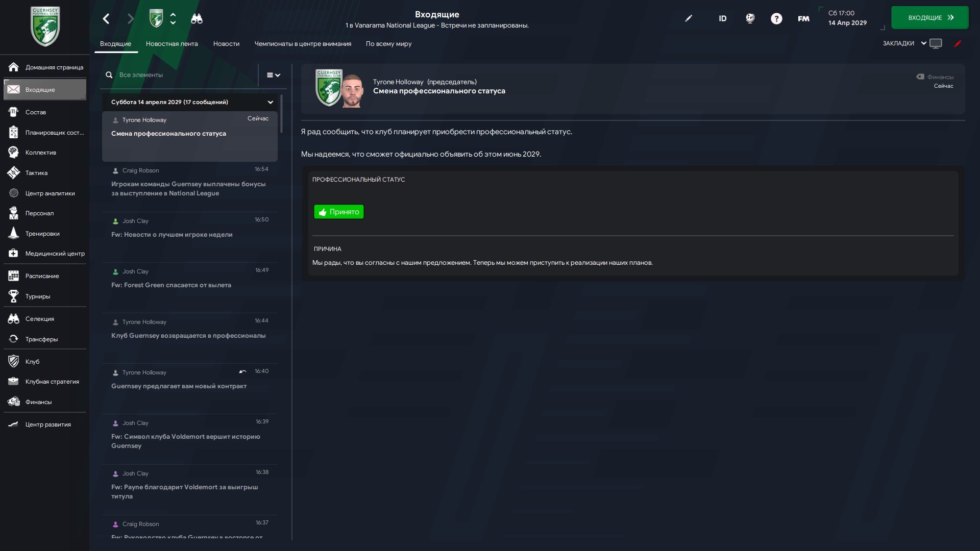Screen dimensions: 980x551
Task: Collapse the Суббота 14 апреля 2029 message group
Action: pyautogui.click(x=271, y=102)
